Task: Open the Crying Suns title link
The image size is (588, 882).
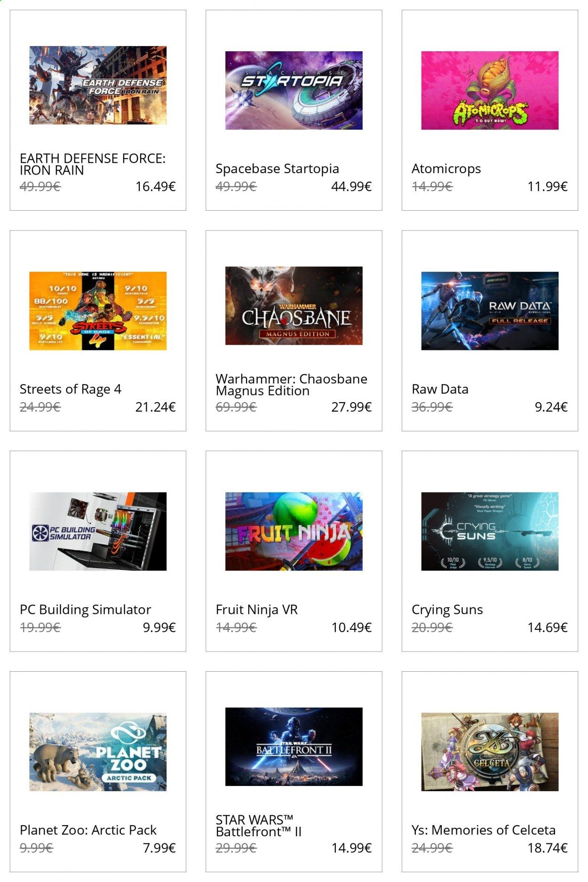Action: [447, 610]
